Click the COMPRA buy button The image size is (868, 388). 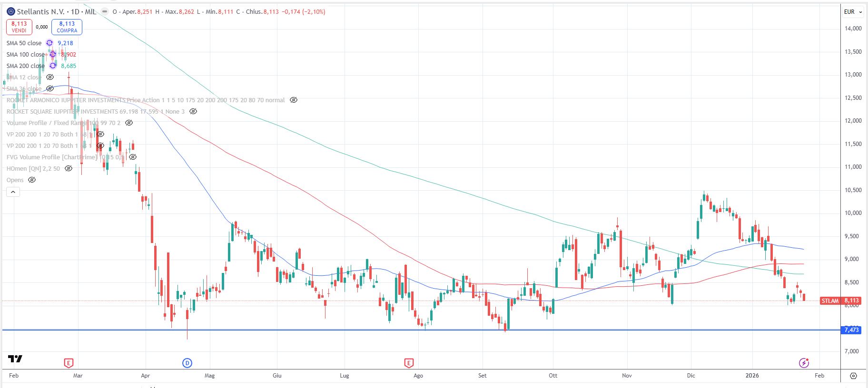(67, 27)
